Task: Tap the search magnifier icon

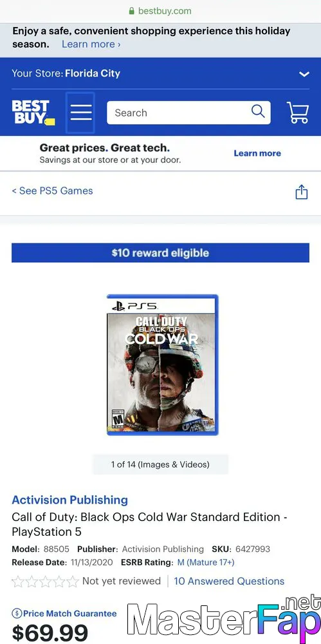Action: coord(258,111)
